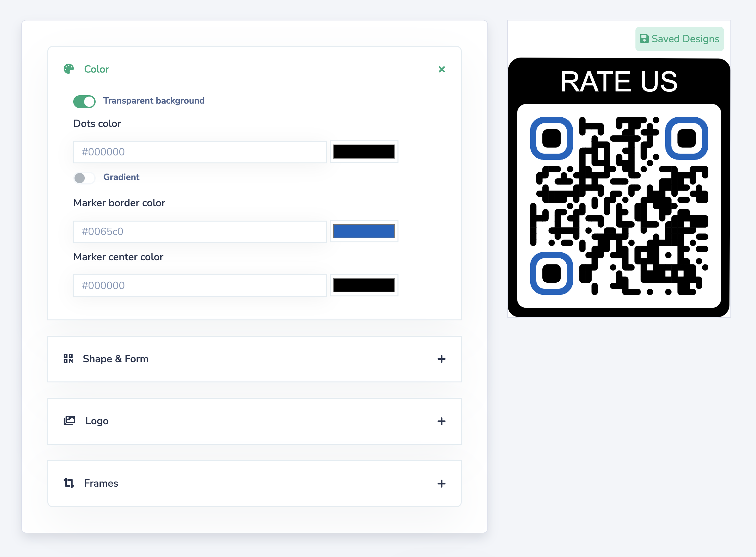Click the Color palette icon
Screen dimensions: 756x557
click(x=69, y=69)
